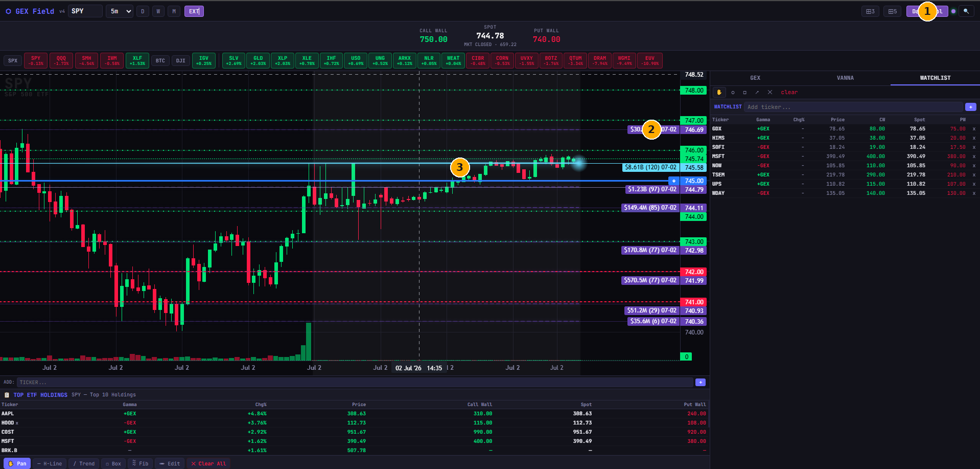Toggle the D daily timeframe button
The width and height of the screenshot is (980, 469).
pyautogui.click(x=143, y=11)
